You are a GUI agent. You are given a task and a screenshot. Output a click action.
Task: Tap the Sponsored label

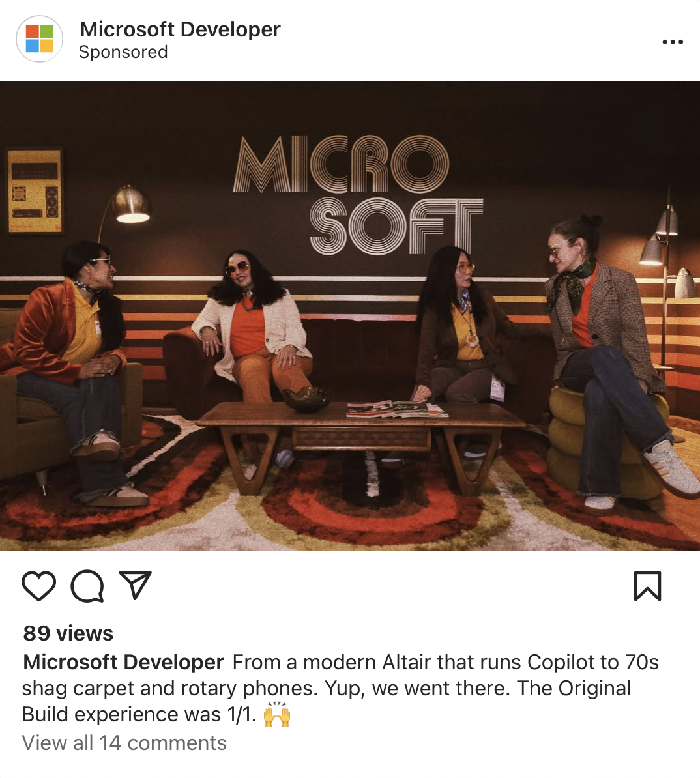coord(123,52)
